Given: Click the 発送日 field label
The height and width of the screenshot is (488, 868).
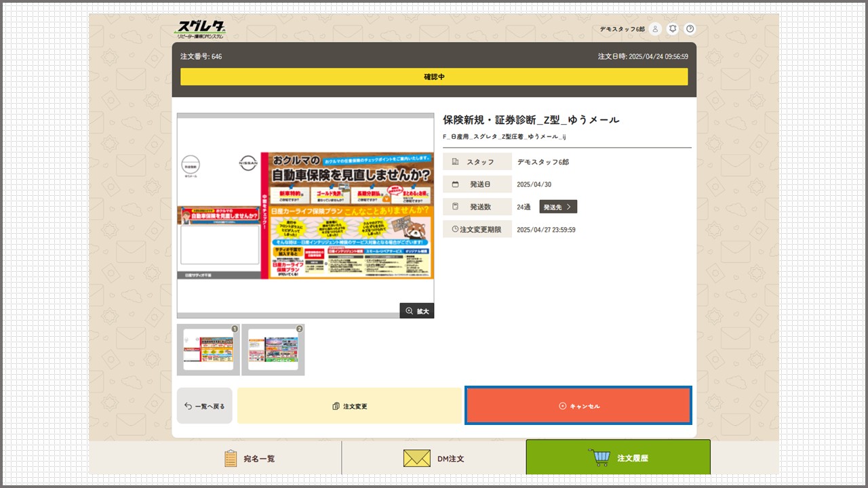Looking at the screenshot, I should (477, 184).
